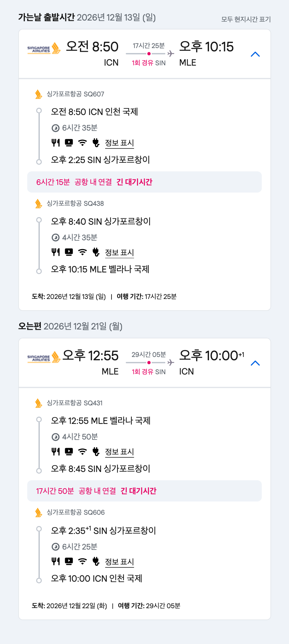Click the power outlet icon for SQ438
Screen dimensions: 289x644
pos(96,253)
